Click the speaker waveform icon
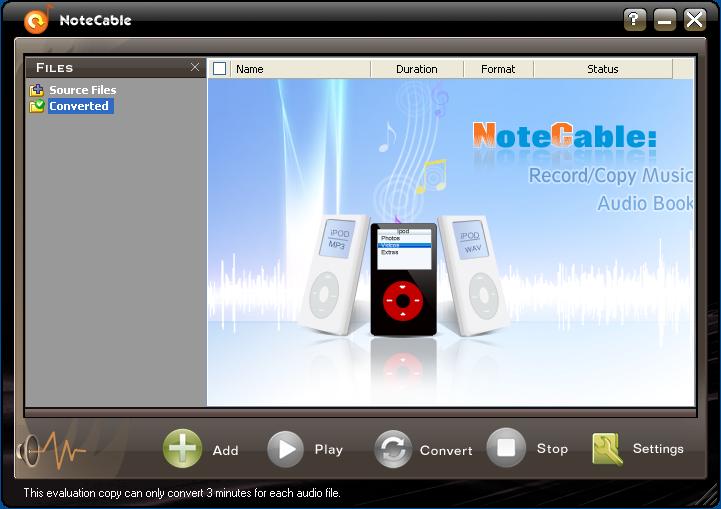This screenshot has height=509, width=721. coord(51,451)
